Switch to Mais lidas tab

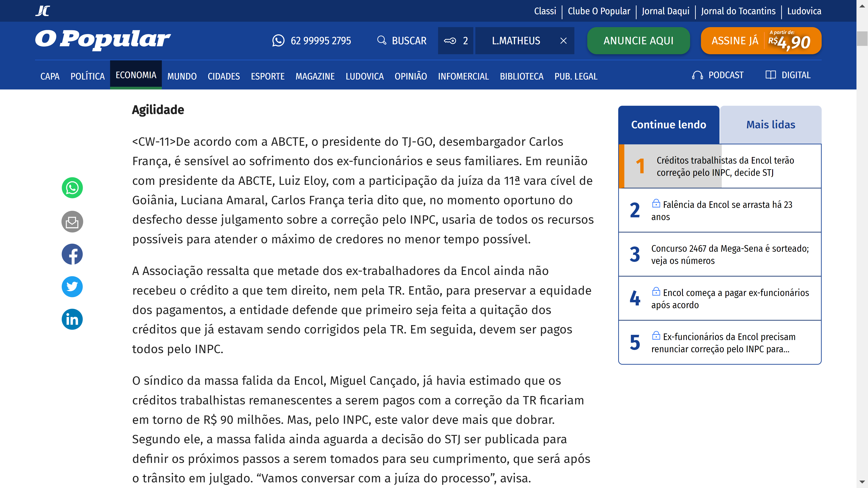coord(770,125)
